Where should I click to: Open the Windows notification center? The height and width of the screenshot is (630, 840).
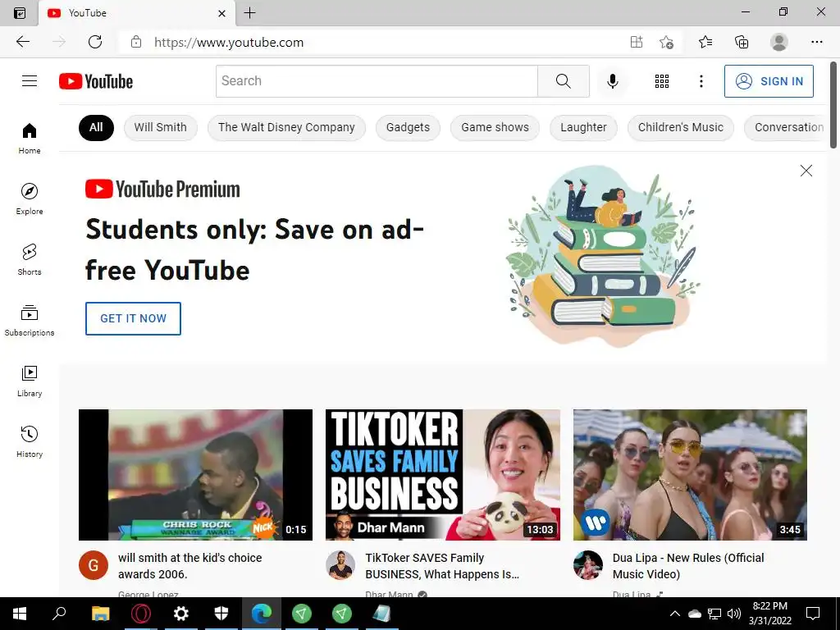813,614
